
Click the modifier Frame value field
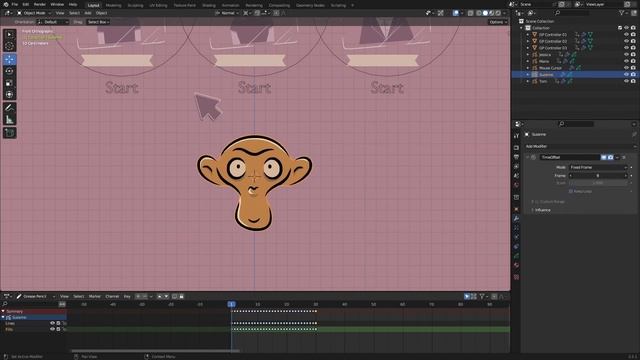pyautogui.click(x=598, y=176)
